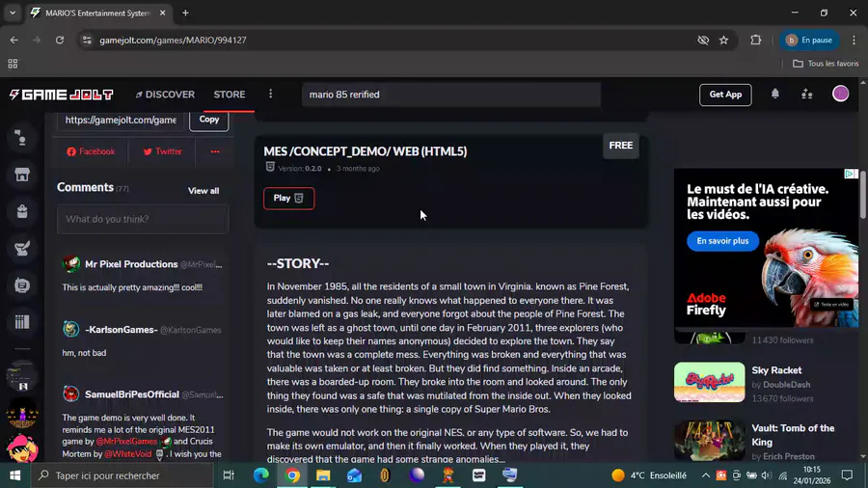Open the library sidebar icon
This screenshot has height=488, width=868.
pos(22,322)
